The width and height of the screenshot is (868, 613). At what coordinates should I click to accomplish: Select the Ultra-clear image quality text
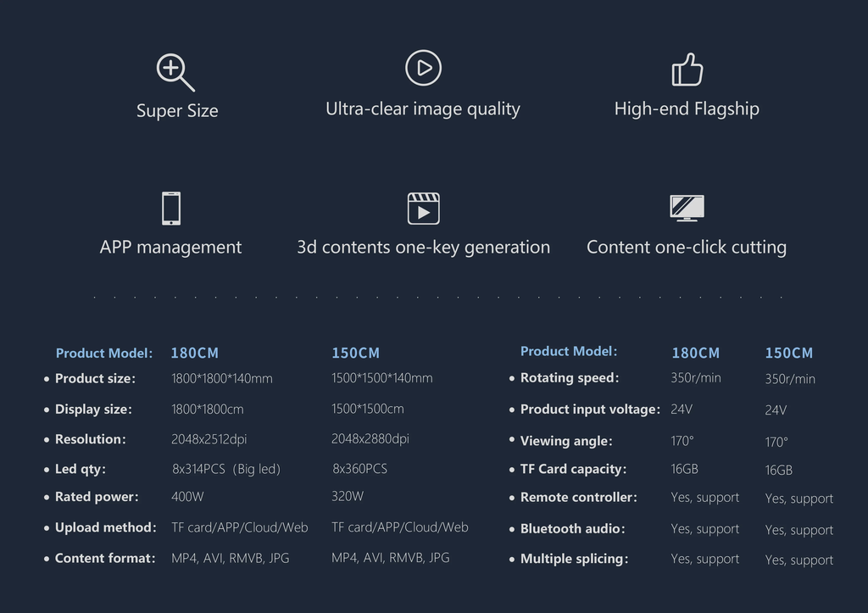click(423, 109)
